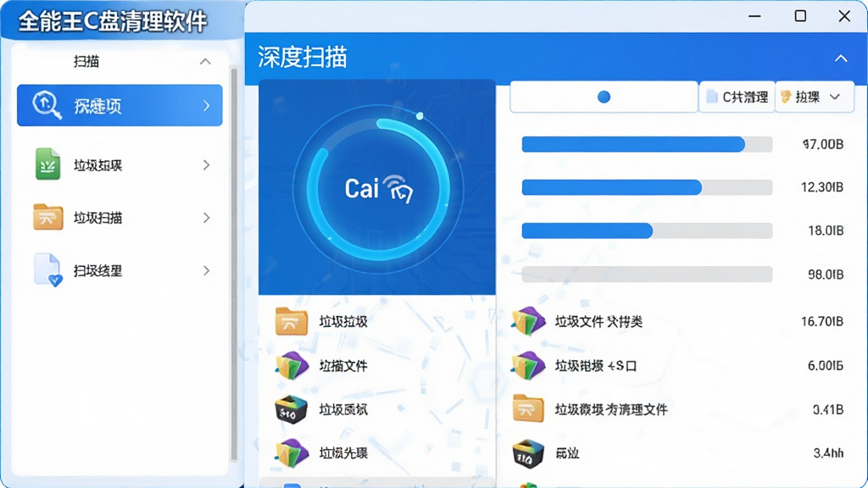The width and height of the screenshot is (868, 488).
Task: Click the progress bar beside the 12.30 value
Action: (647, 187)
